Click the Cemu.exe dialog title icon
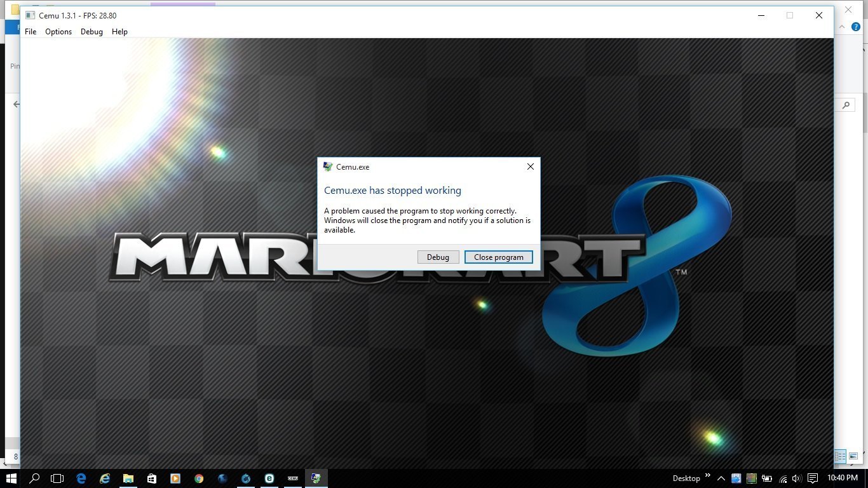The width and height of the screenshot is (868, 488). click(328, 167)
